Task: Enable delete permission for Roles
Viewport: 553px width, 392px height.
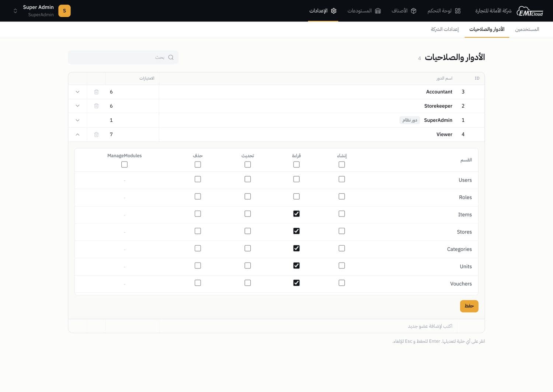Action: click(198, 197)
